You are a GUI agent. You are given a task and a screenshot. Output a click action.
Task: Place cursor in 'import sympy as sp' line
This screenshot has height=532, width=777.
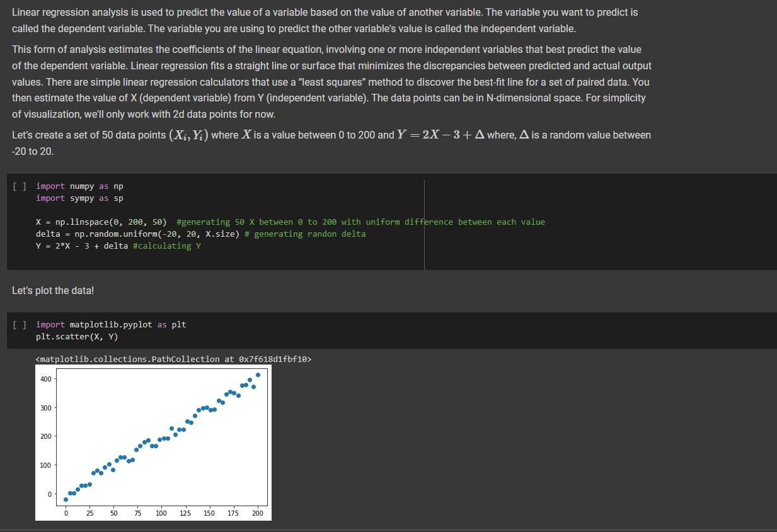79,198
